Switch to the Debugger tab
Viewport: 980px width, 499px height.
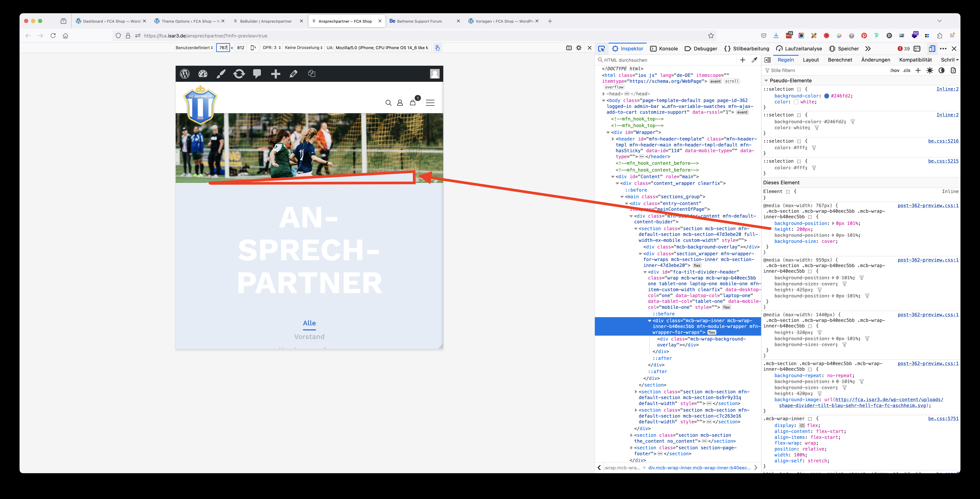click(701, 49)
